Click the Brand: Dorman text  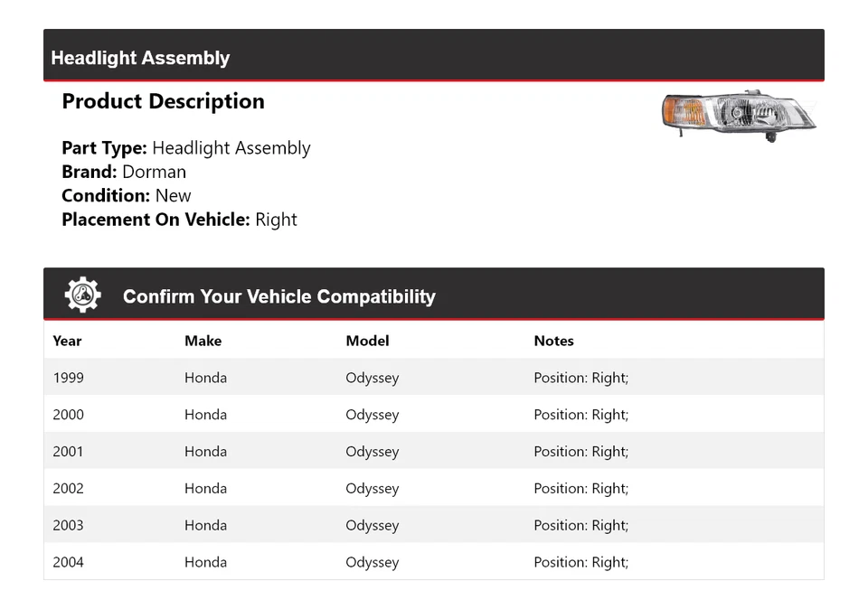click(x=124, y=172)
